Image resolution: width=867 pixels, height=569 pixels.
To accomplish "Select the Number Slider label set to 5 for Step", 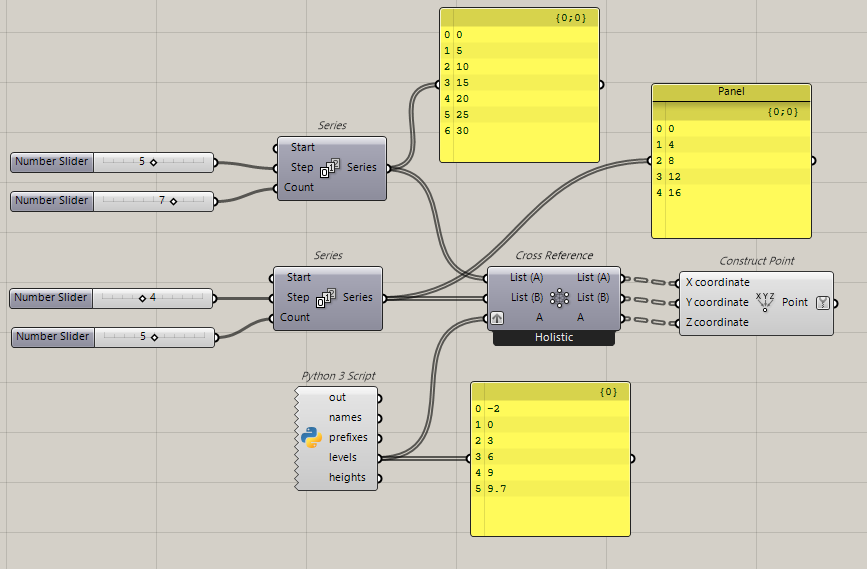I will [52, 162].
